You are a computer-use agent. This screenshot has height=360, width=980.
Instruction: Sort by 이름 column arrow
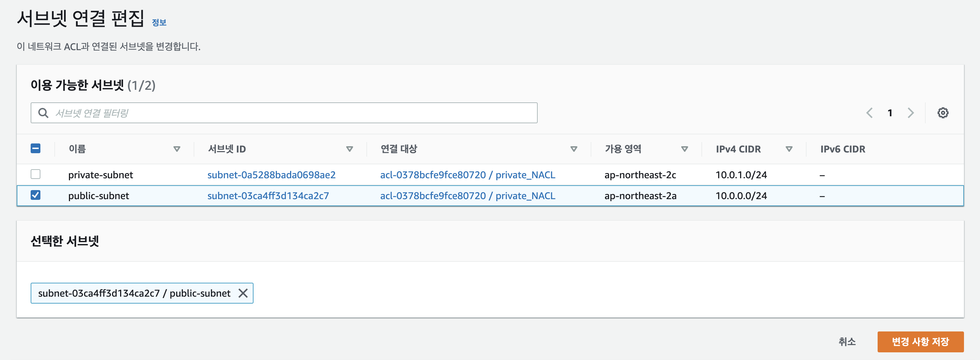click(x=177, y=149)
